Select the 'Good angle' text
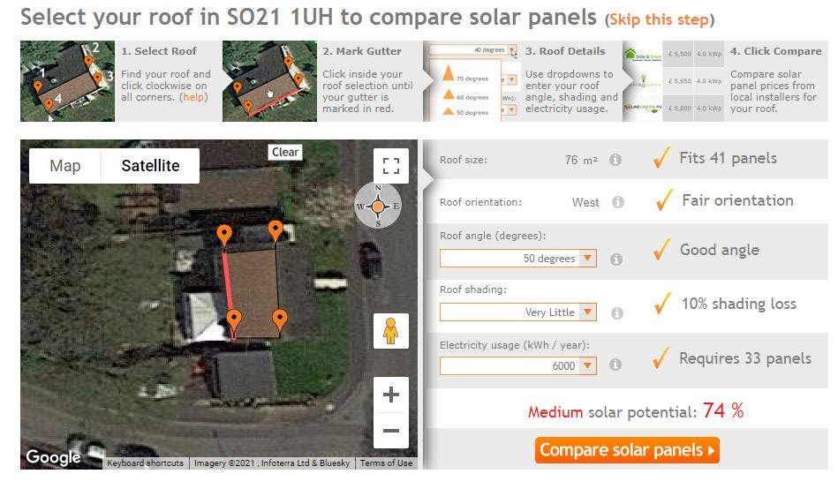The image size is (838, 504). click(720, 250)
